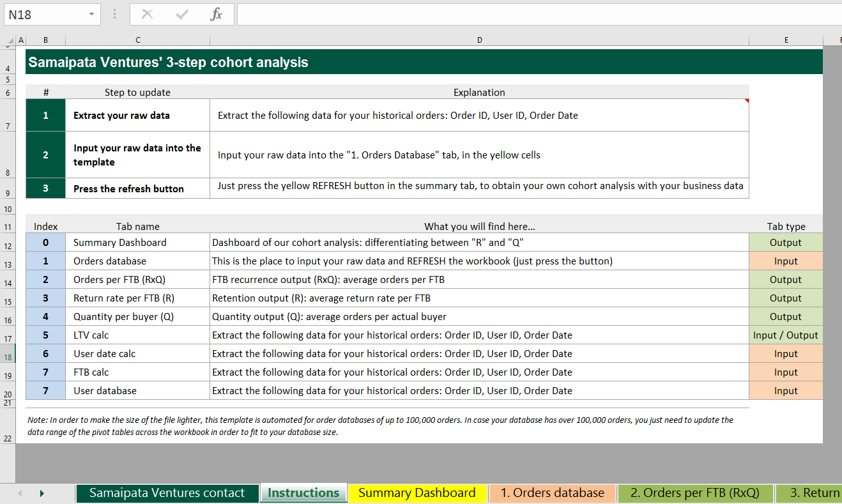Click 'User database' tab name cell
Screen dimensions: 842x504
137,391
